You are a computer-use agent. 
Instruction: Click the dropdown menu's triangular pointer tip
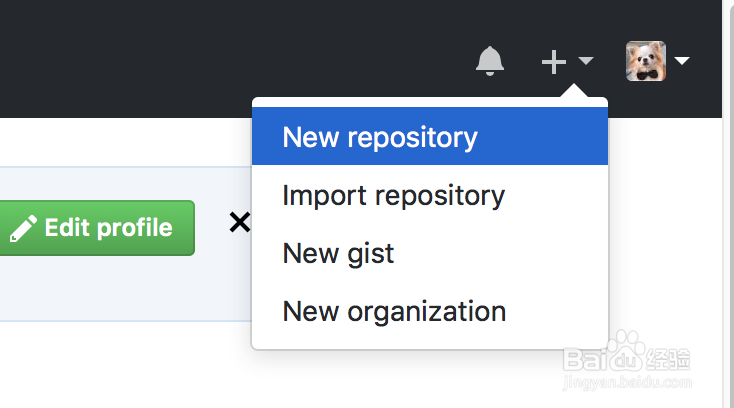coord(573,92)
